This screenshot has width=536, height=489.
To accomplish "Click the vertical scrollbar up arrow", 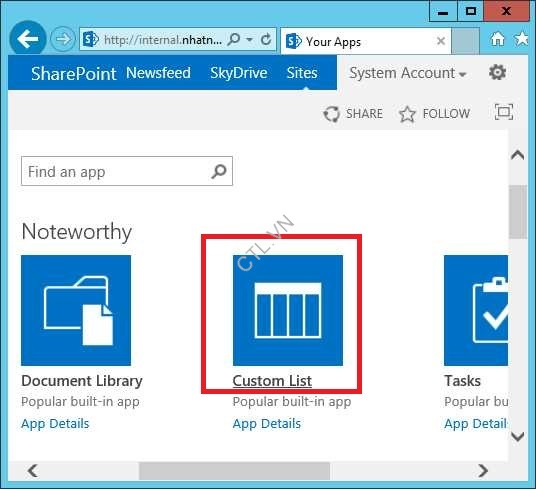I will (x=518, y=155).
